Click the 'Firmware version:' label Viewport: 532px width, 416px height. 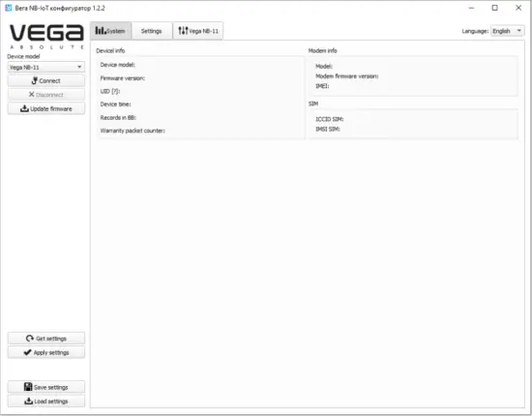coord(123,78)
